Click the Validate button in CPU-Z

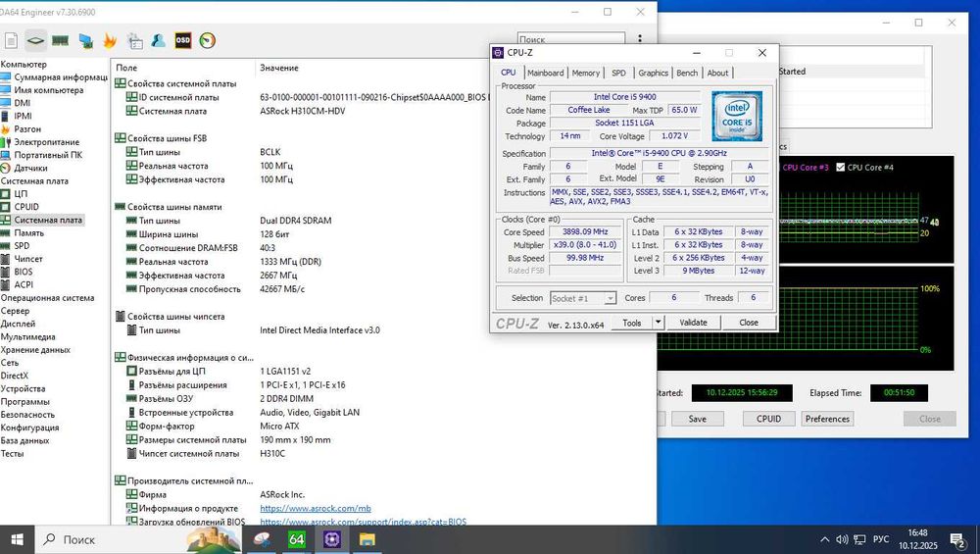693,323
